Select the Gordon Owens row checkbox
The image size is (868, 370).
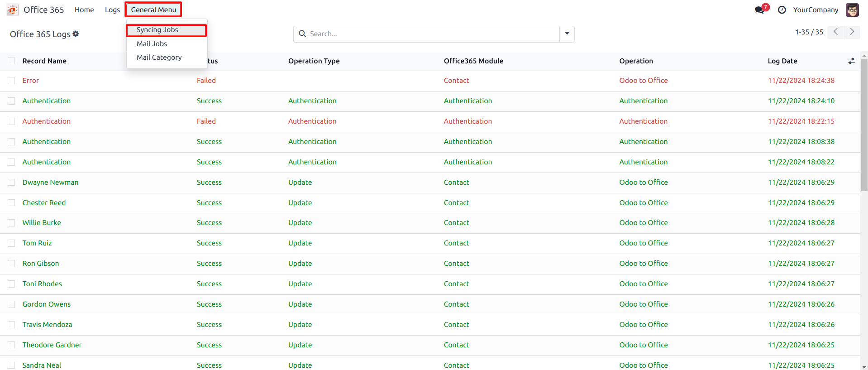11,304
